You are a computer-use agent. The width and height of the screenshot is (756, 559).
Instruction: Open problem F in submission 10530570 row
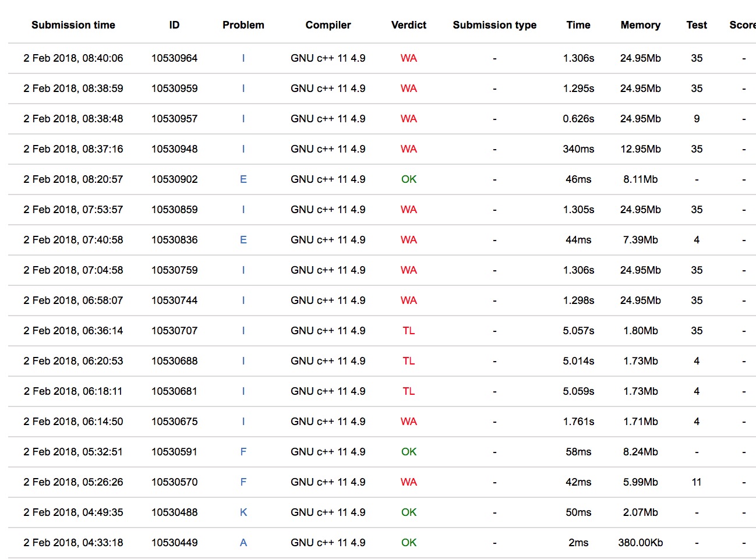[x=243, y=482]
